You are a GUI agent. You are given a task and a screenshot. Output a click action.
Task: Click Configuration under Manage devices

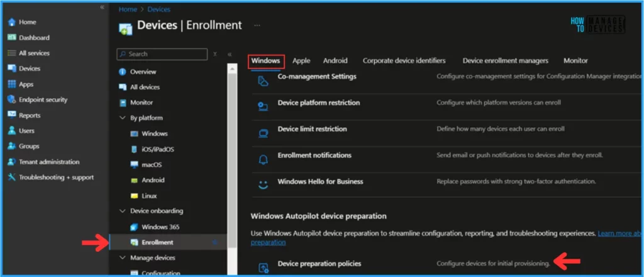point(161,273)
